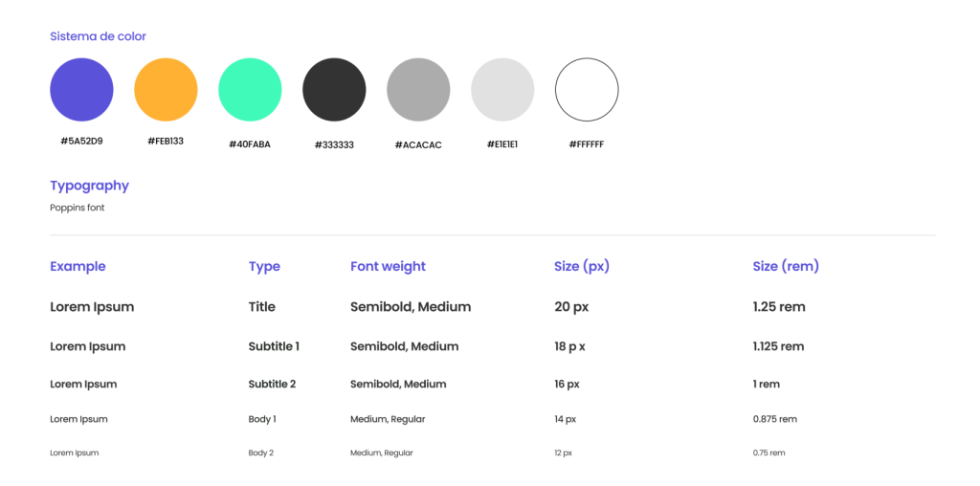
Task: Select the Poppins font text
Action: pos(78,208)
